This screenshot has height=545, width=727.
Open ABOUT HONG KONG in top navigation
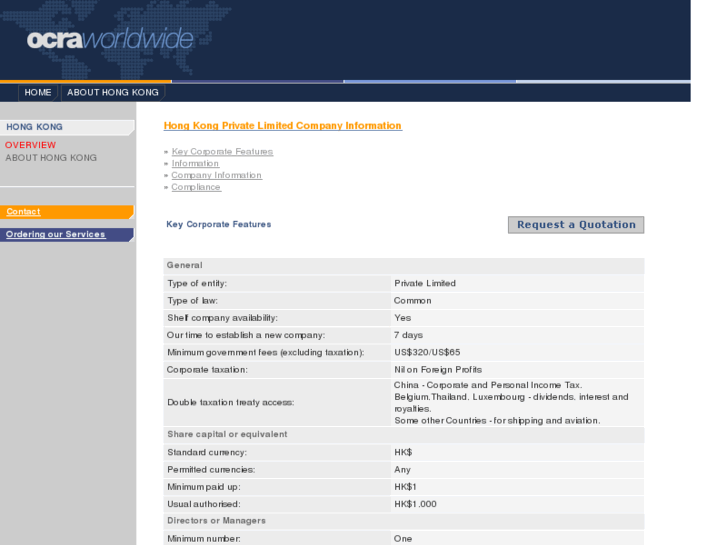(113, 92)
